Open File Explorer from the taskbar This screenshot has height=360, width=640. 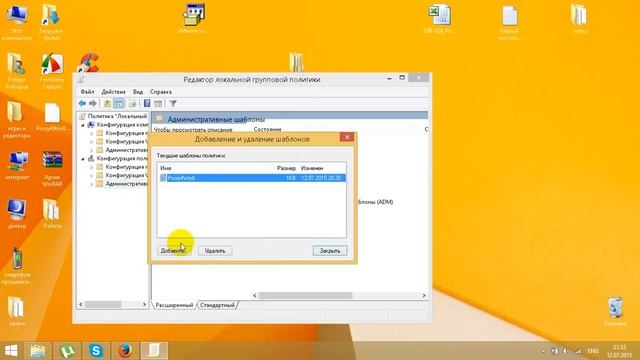(x=38, y=351)
